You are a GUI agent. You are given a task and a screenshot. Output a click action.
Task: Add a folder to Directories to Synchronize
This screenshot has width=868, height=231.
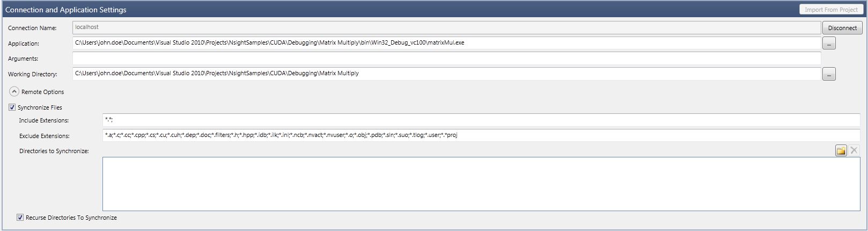point(841,150)
